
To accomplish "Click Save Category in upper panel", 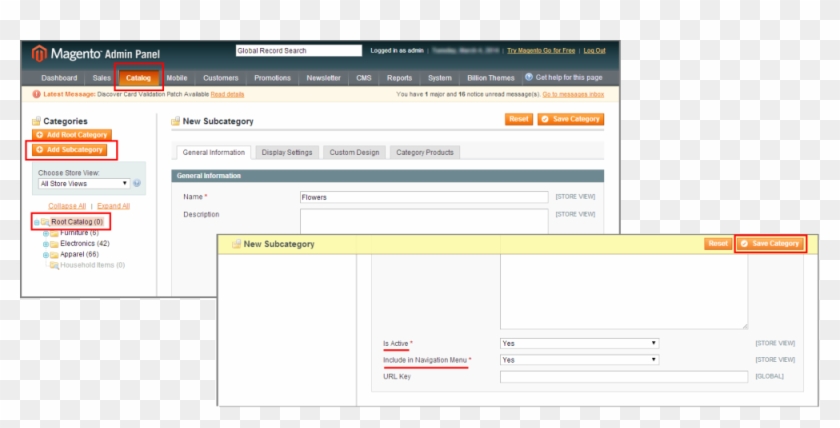I will pos(571,119).
